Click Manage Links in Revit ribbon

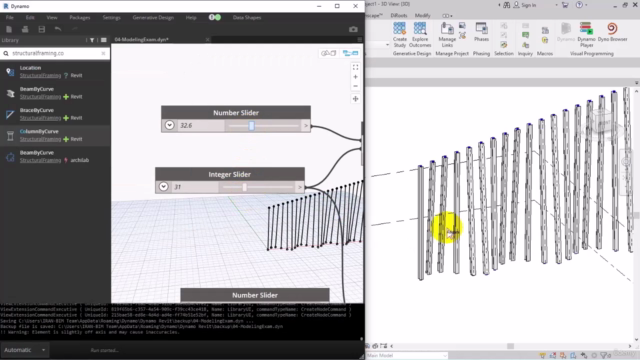pos(447,35)
